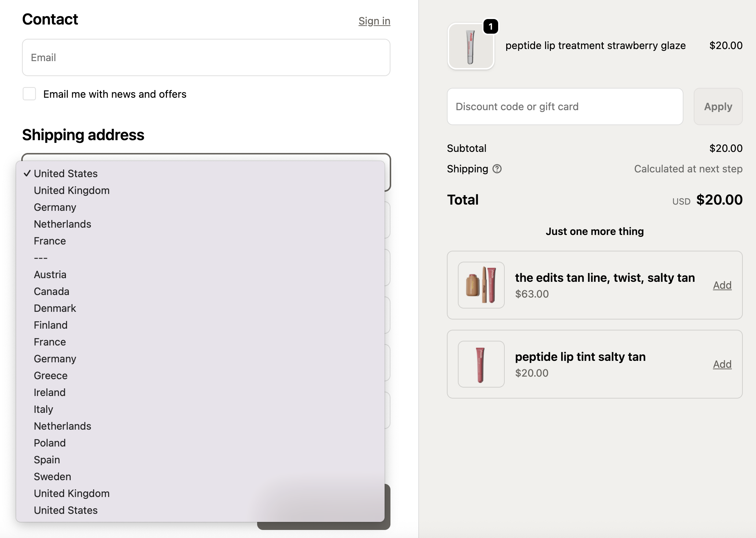Viewport: 756px width, 538px height.
Task: Click the strawberry glaze product thumbnail
Action: pyautogui.click(x=471, y=46)
